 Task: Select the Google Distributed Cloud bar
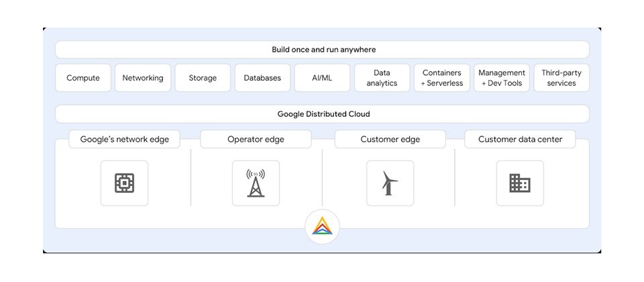pyautogui.click(x=322, y=114)
